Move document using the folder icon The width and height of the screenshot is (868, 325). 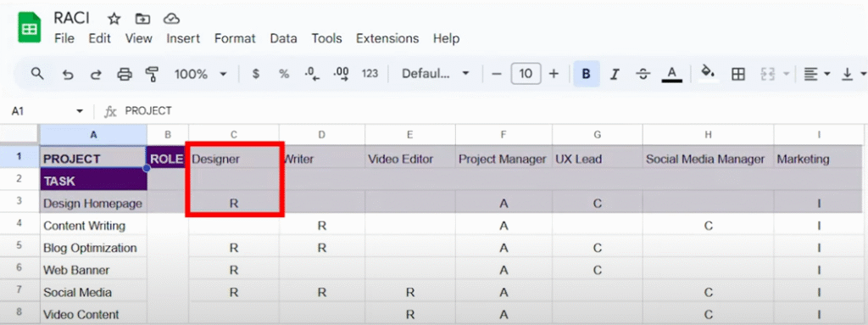[x=142, y=19]
